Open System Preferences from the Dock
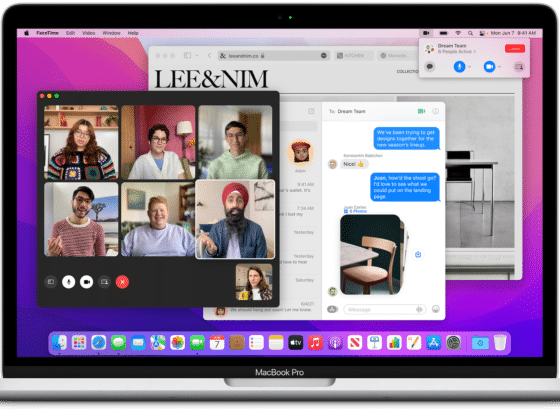The width and height of the screenshot is (560, 420). [453, 343]
